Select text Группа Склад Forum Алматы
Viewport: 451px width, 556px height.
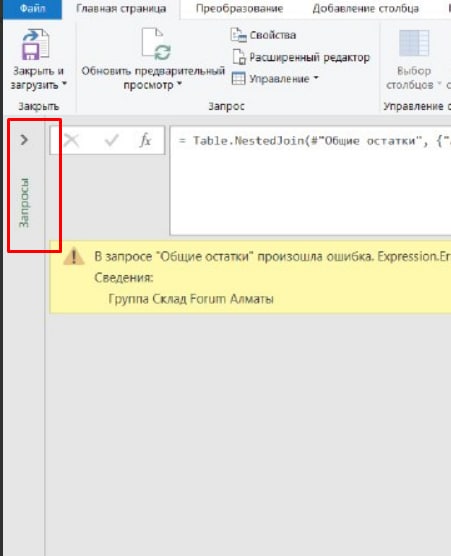pyautogui.click(x=191, y=299)
